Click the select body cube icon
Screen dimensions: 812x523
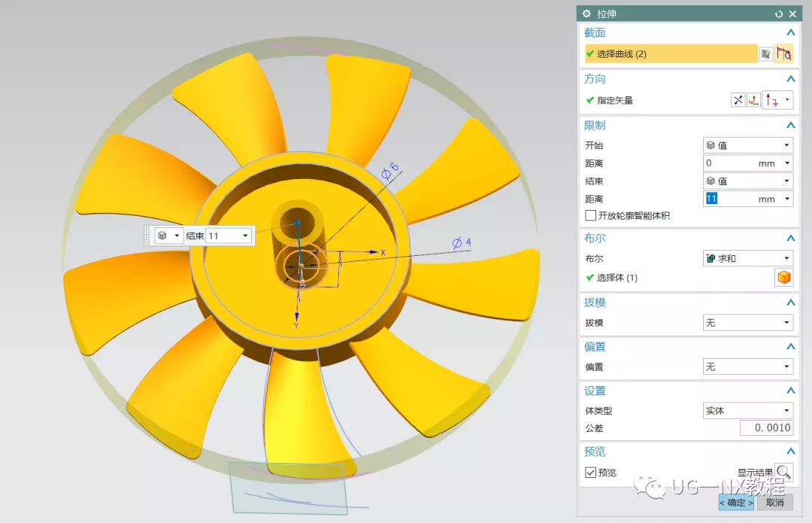pyautogui.click(x=784, y=278)
